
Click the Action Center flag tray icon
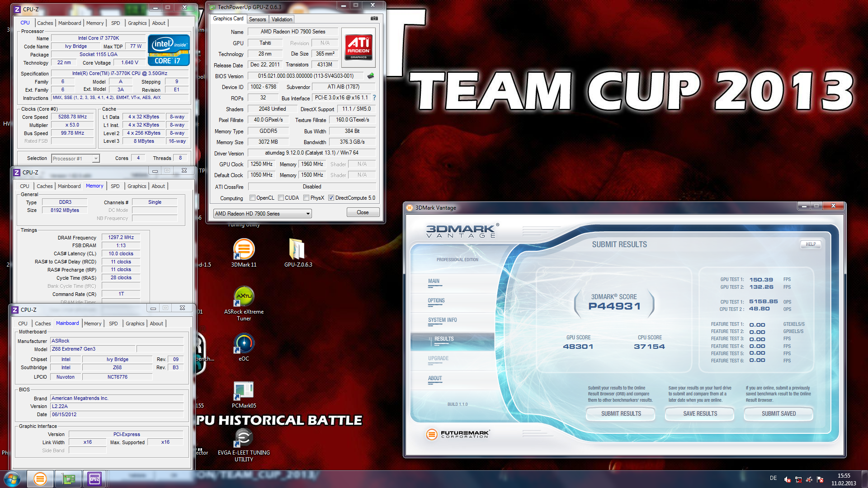pos(820,479)
